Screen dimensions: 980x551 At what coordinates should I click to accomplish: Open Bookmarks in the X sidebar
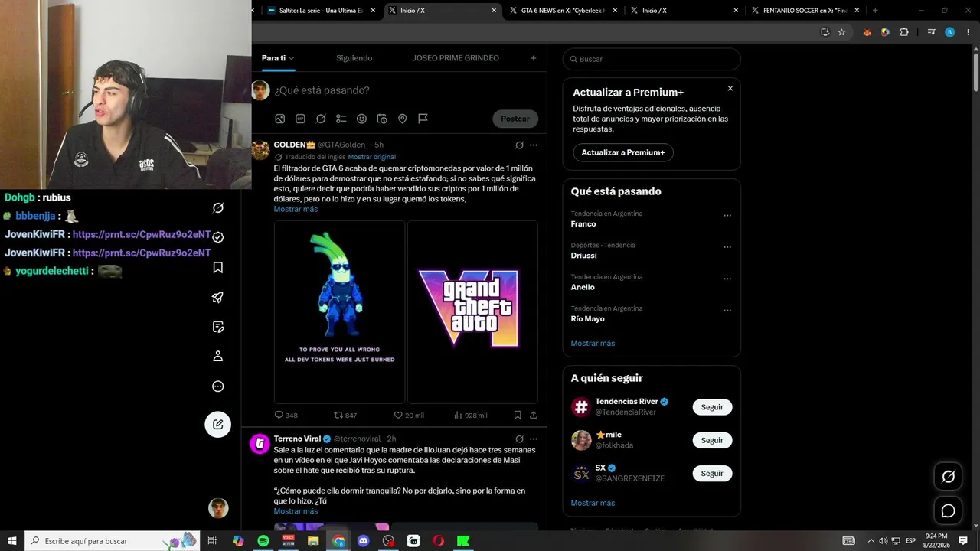[218, 267]
